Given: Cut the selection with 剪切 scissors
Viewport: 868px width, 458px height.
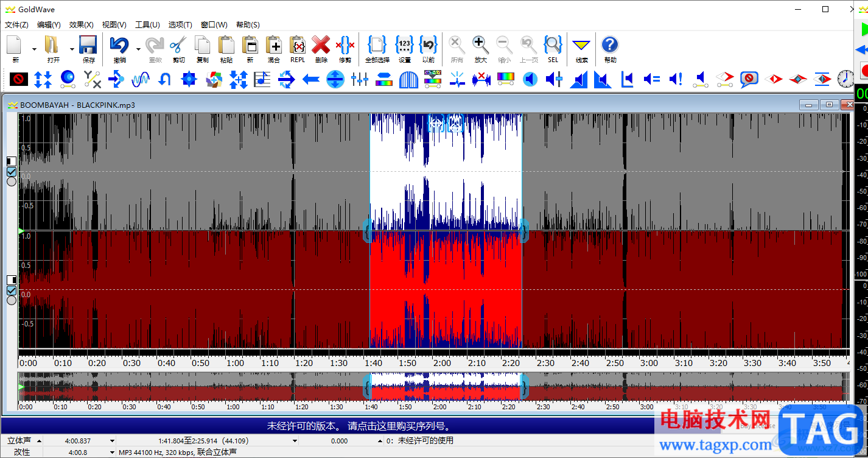Looking at the screenshot, I should pos(178,49).
